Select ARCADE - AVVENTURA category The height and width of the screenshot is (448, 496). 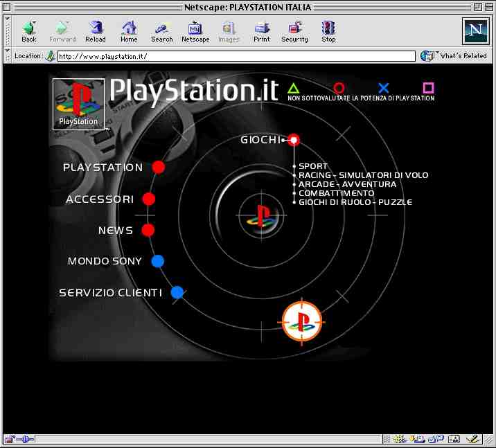[347, 184]
